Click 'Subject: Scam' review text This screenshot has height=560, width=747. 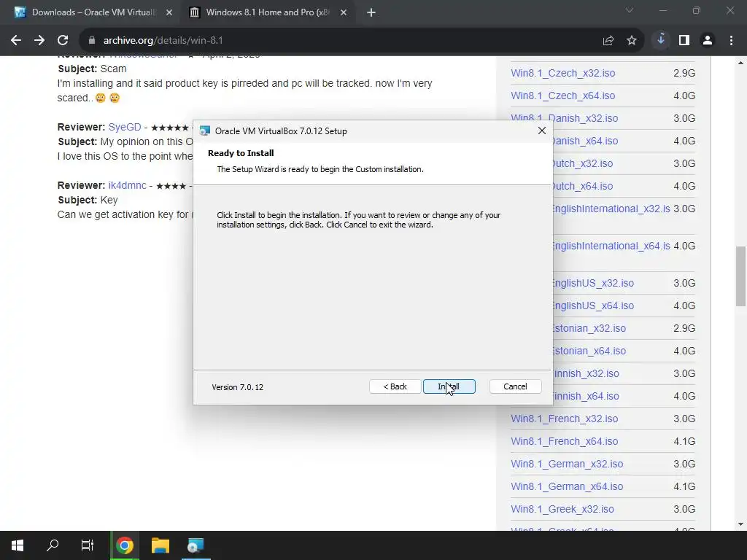(x=92, y=69)
